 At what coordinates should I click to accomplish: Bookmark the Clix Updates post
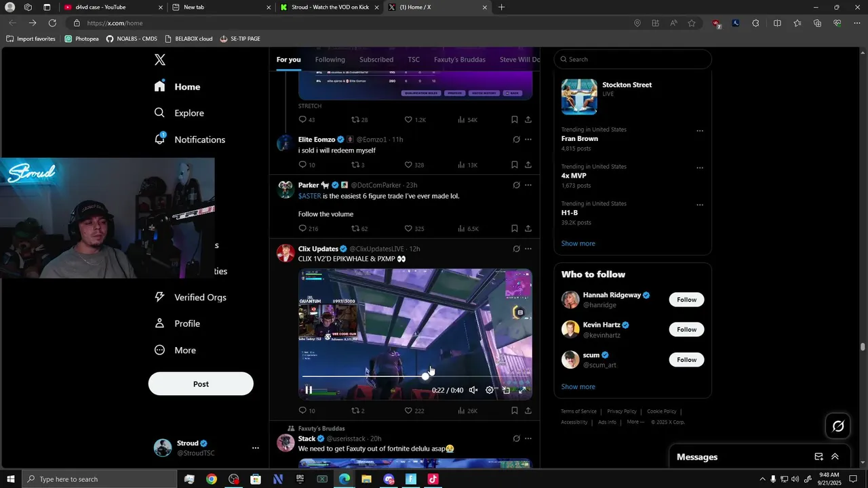[x=515, y=411]
